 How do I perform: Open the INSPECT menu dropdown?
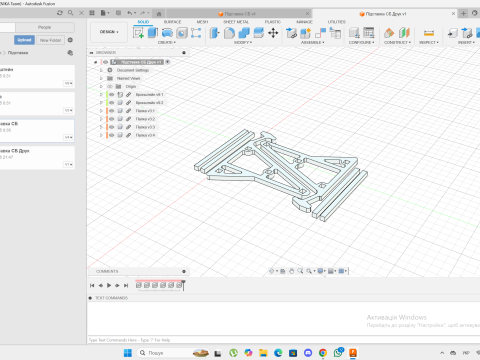[x=429, y=43]
